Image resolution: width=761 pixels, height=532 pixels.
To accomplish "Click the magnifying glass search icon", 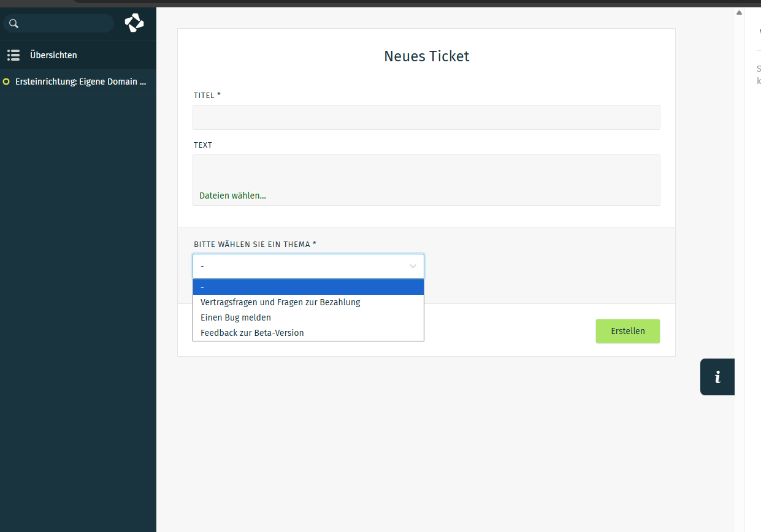I will click(x=13, y=24).
